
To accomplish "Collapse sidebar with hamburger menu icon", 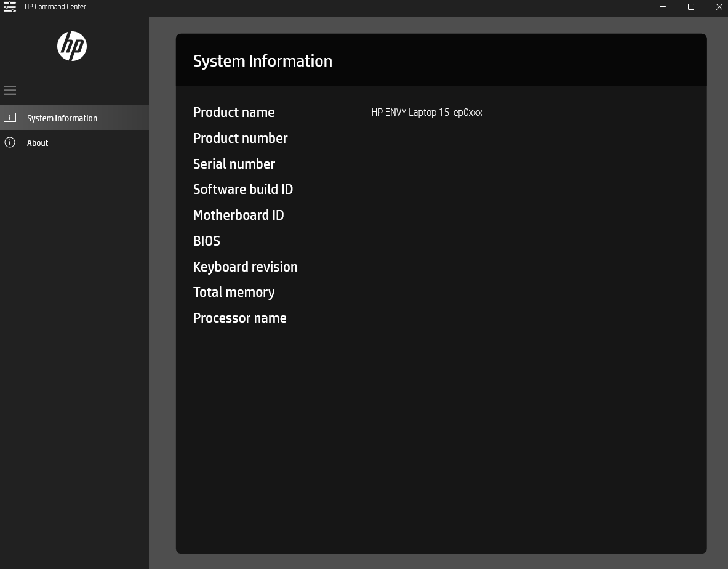I will pyautogui.click(x=10, y=90).
